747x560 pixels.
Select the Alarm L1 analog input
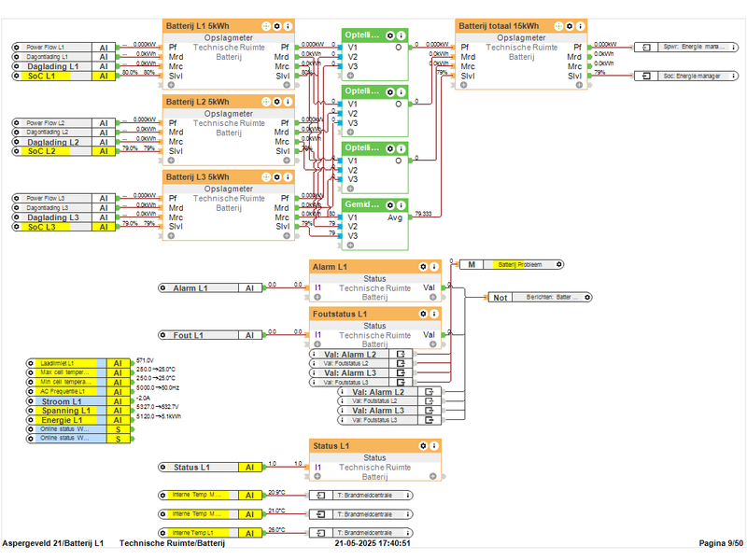(210, 288)
